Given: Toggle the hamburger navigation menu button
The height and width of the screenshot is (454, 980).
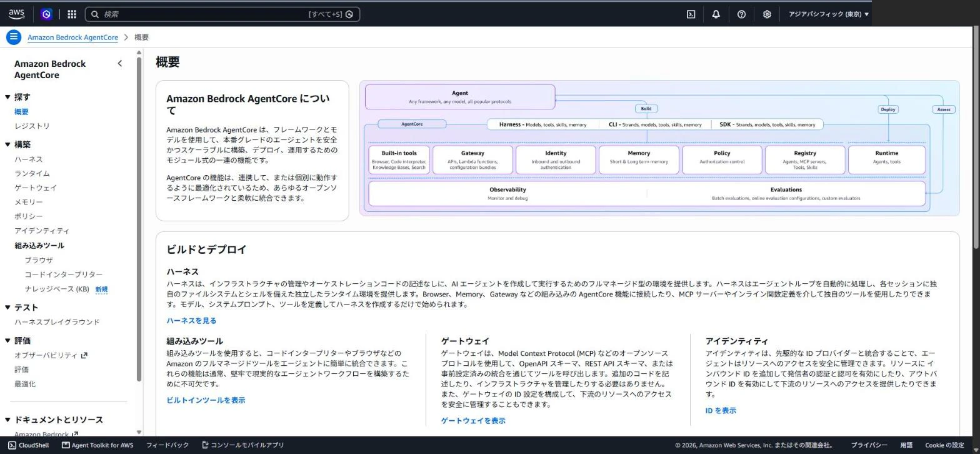Looking at the screenshot, I should coord(13,37).
